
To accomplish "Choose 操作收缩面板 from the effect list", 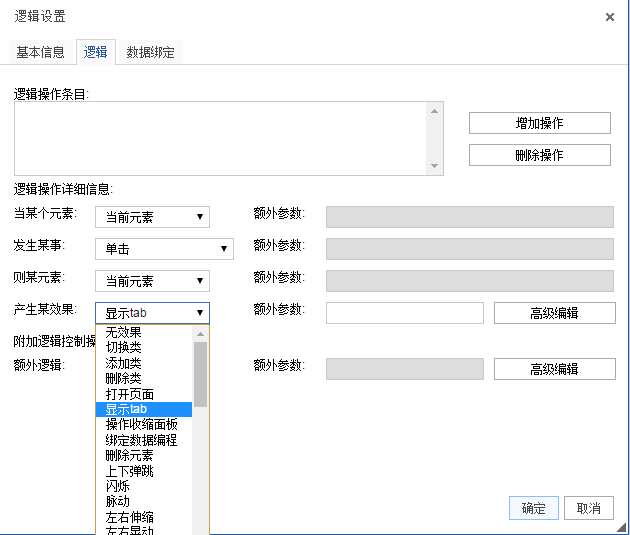I will [x=144, y=425].
